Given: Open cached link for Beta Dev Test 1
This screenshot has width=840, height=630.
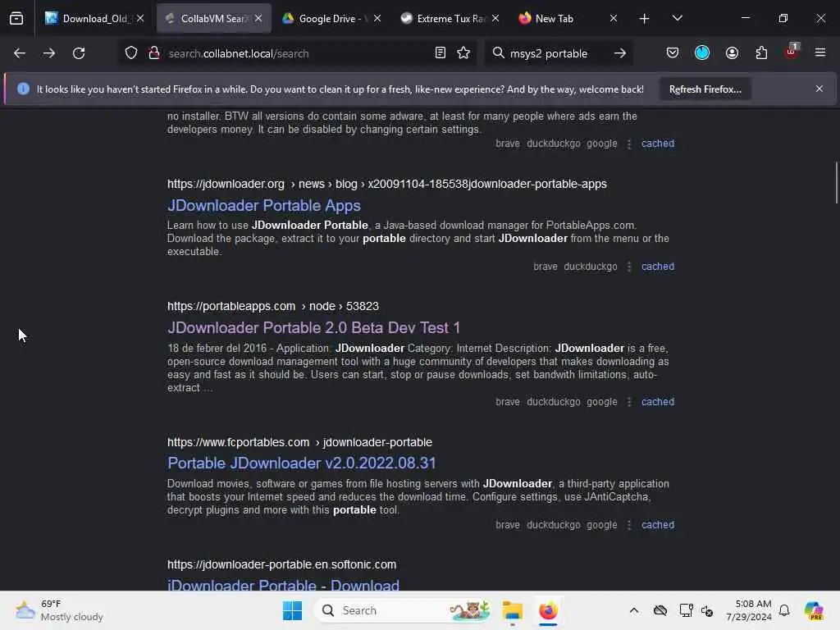Looking at the screenshot, I should coord(657,402).
